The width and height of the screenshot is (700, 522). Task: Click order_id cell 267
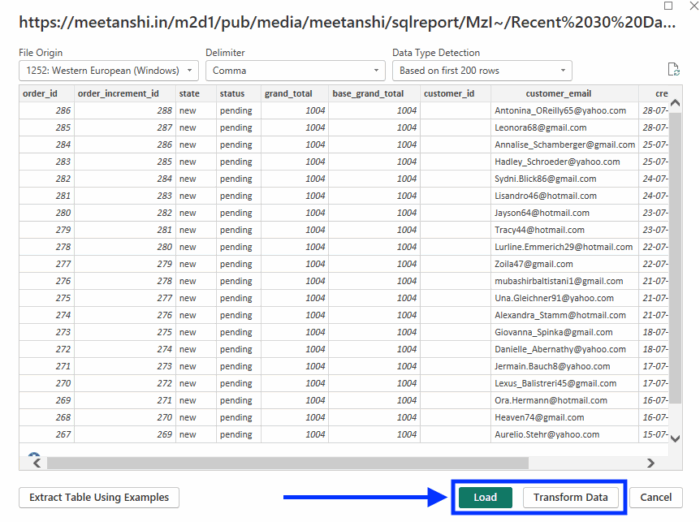[x=46, y=434]
